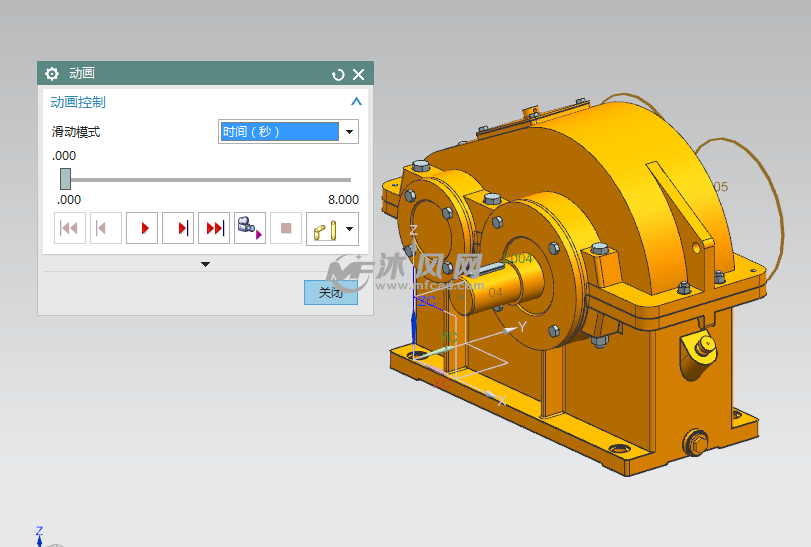Reset the animation dialog with the circular arrow

click(x=338, y=74)
